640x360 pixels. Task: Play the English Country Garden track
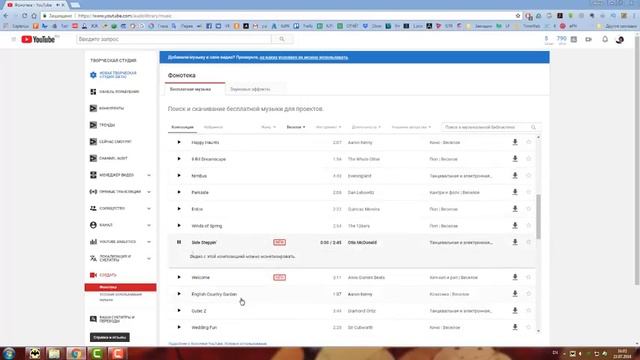click(x=179, y=294)
